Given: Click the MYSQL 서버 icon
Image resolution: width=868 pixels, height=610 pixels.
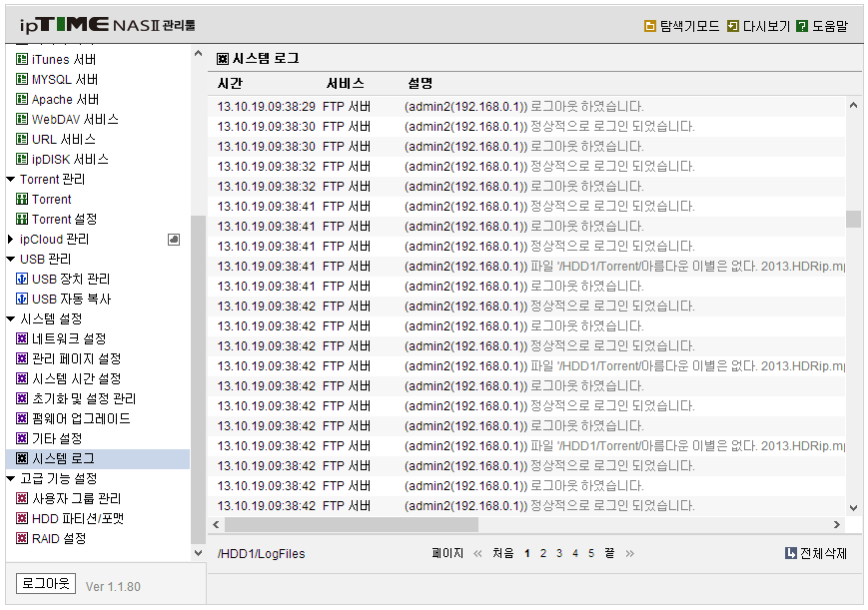Looking at the screenshot, I should click(x=22, y=79).
